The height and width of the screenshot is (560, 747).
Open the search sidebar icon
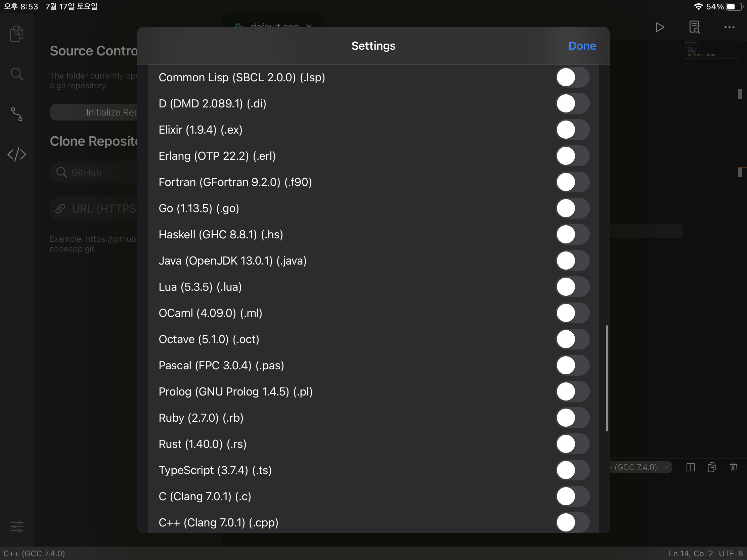[16, 74]
